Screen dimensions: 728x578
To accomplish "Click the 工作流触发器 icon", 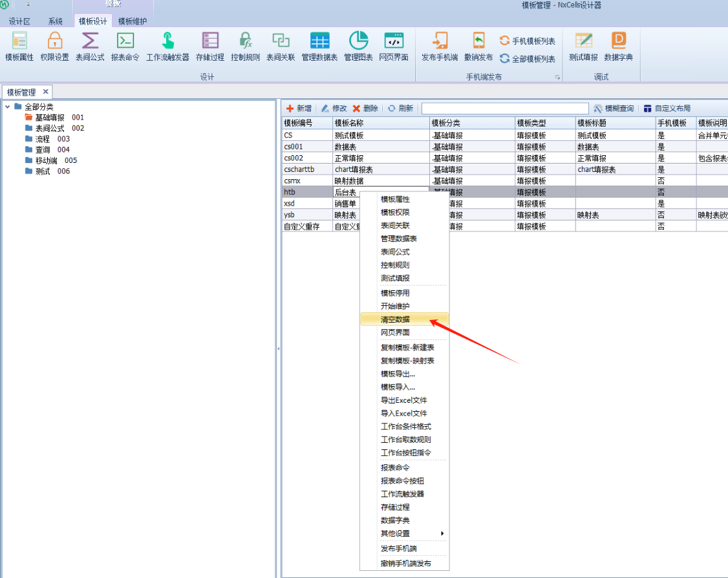I will 167,41.
